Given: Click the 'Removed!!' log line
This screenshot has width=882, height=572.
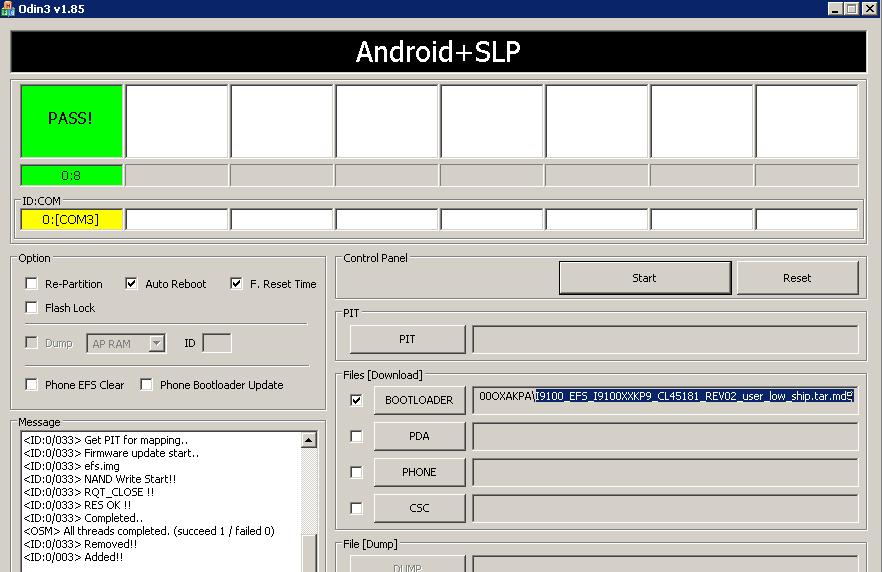Looking at the screenshot, I should click(80, 544).
